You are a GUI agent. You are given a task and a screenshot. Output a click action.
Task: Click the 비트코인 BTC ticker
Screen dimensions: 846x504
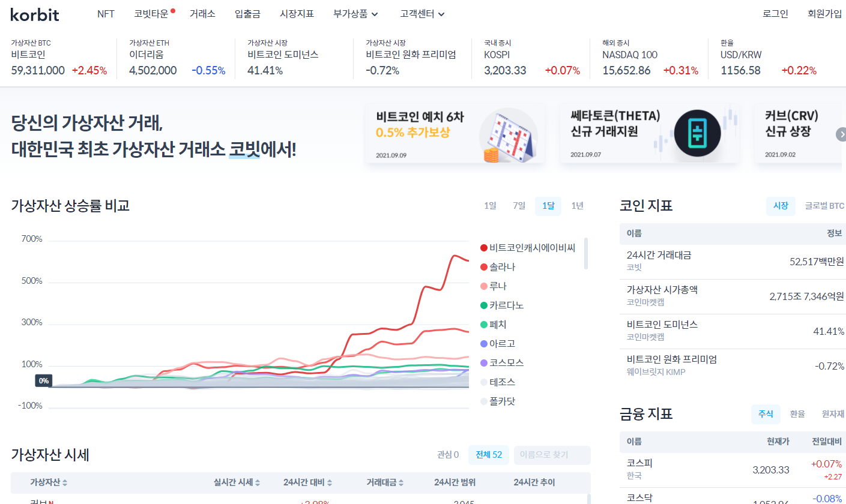pyautogui.click(x=59, y=58)
